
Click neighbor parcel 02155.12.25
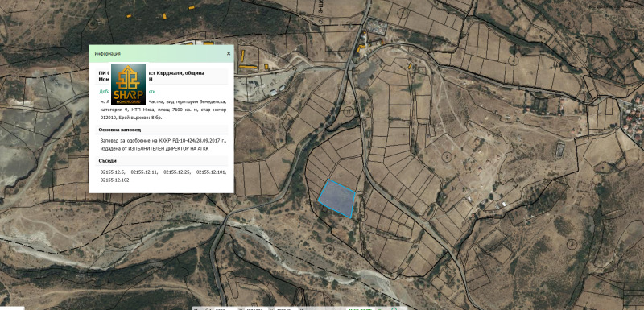(x=177, y=172)
